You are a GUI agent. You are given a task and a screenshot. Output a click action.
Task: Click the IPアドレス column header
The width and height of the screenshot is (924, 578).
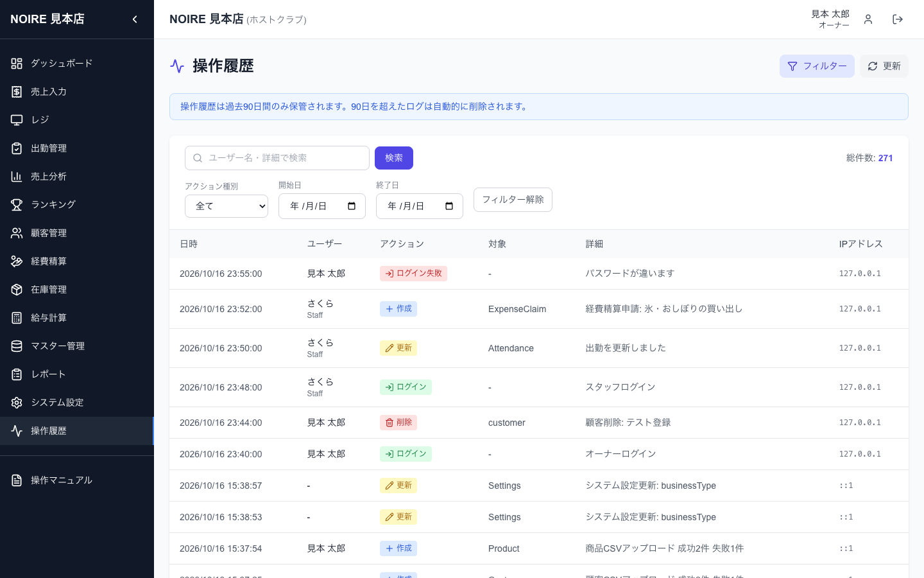tap(860, 244)
